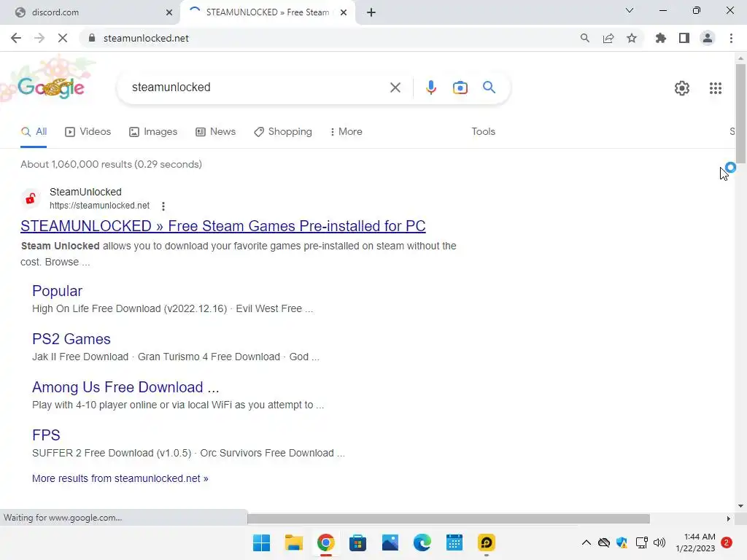Viewport: 747px width, 560px height.
Task: Click SteamUnlocked red lock favicon
Action: pyautogui.click(x=31, y=198)
